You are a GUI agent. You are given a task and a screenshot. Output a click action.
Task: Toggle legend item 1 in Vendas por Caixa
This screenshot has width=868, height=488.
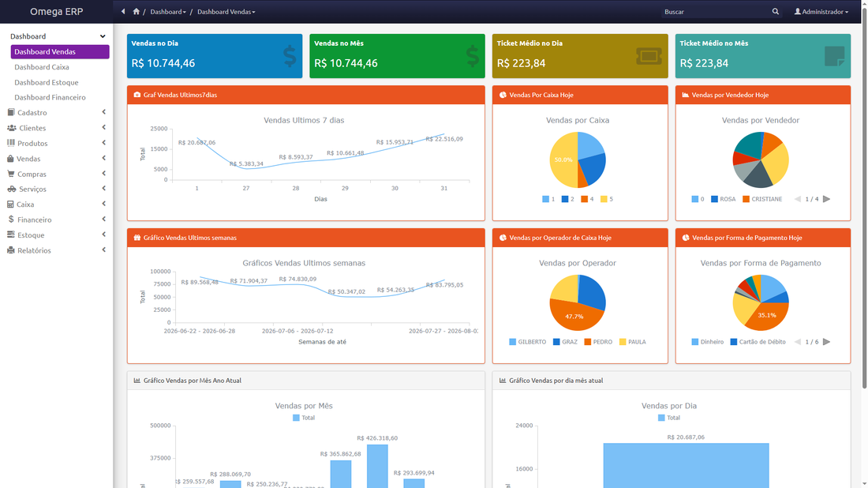(x=548, y=200)
